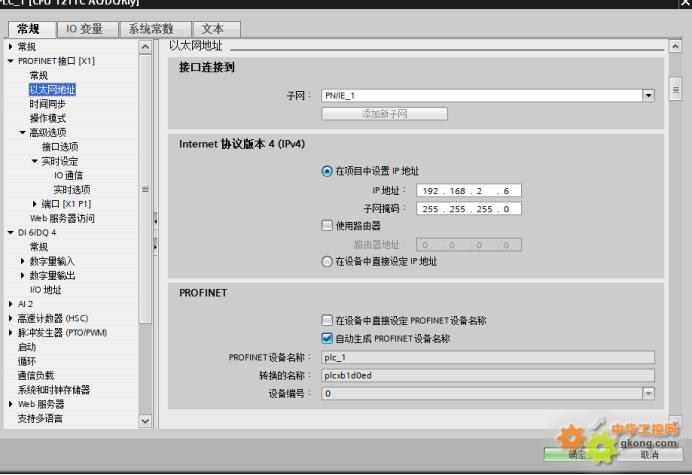The height and width of the screenshot is (475, 692).
Task: Click the tree panel scroll-up arrow
Action: [145, 47]
